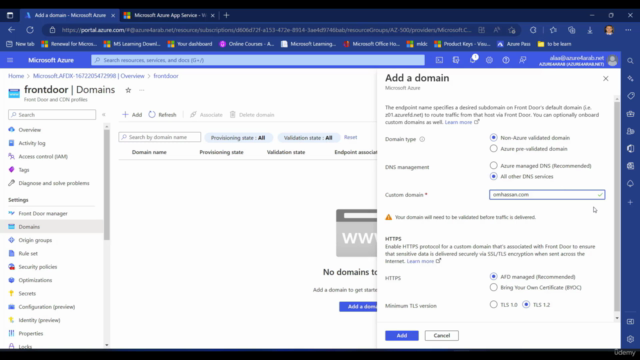Screen dimensions: 640x360
Task: Open the Directories and subscriptions filter icon
Action: tap(456, 60)
